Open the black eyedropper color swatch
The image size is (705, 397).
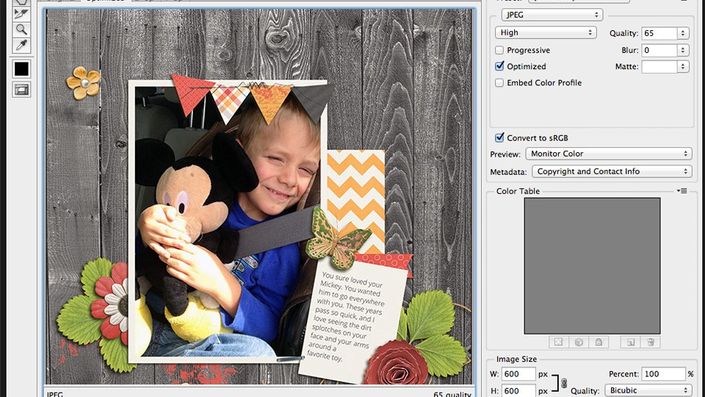pos(21,69)
